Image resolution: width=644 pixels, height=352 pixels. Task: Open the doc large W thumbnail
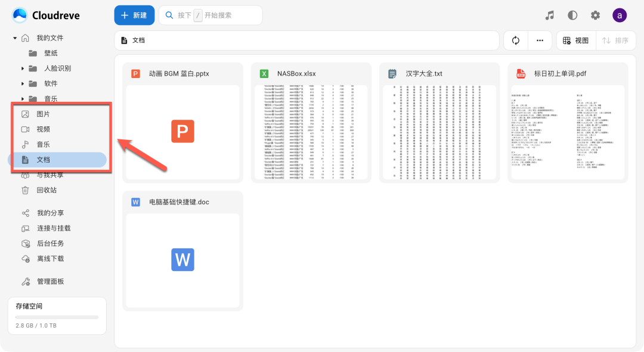point(183,260)
